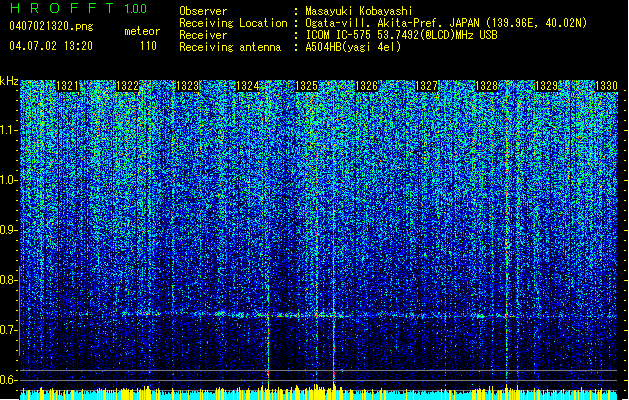Click the 1.0 kHz axis label

pos(9,180)
